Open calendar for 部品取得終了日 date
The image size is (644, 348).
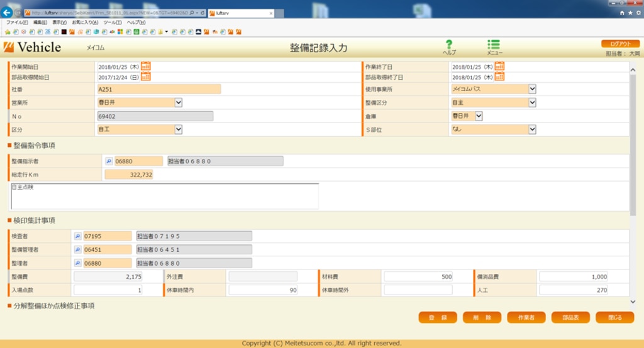coord(499,77)
